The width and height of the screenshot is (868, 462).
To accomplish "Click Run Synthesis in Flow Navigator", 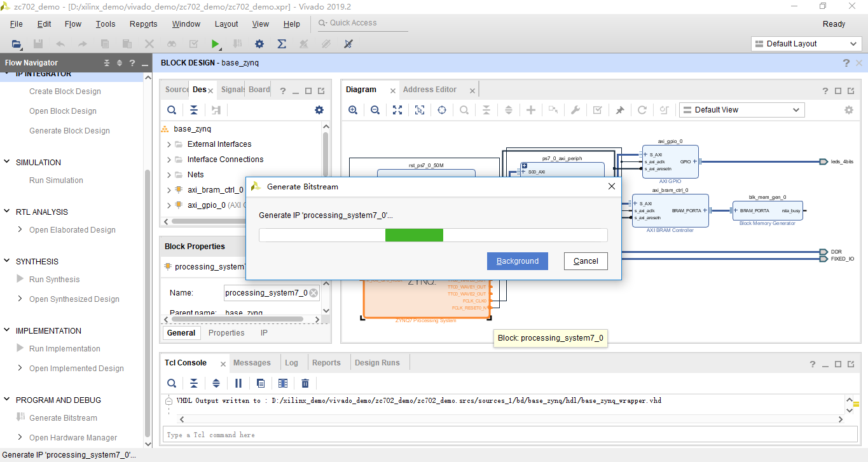I will pos(55,279).
